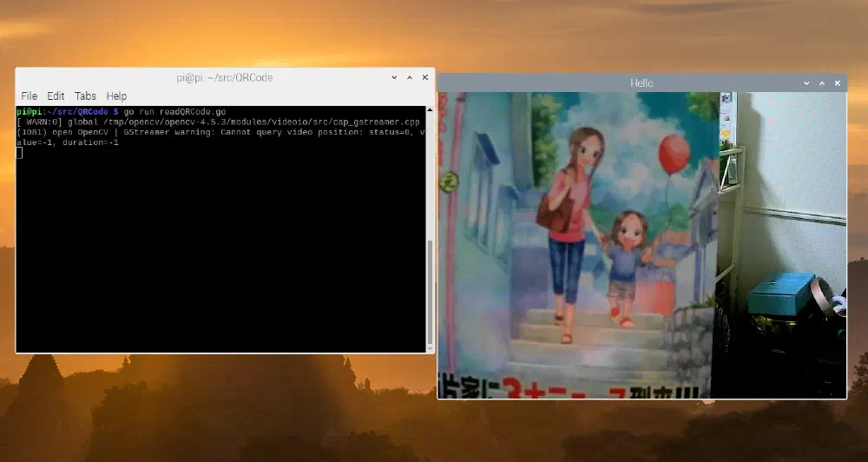Maximize the Hello window via up arrow
This screenshot has width=868, height=462.
pyautogui.click(x=822, y=83)
